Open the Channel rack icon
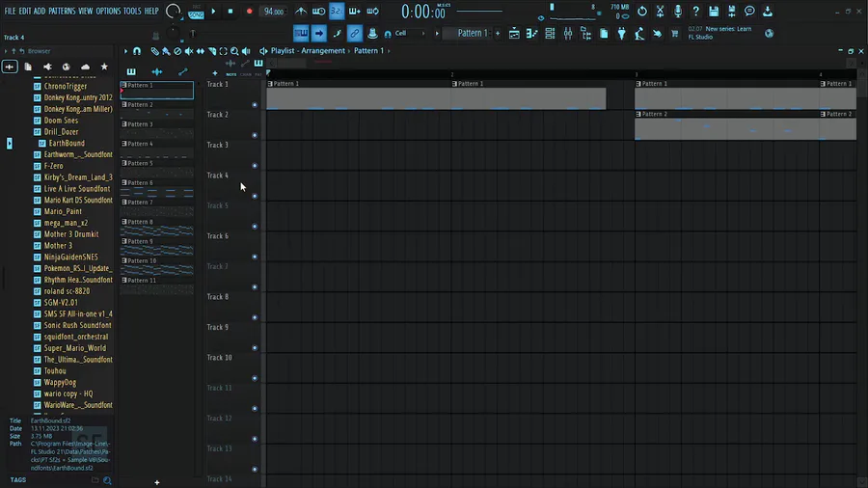868x488 pixels. coord(550,34)
